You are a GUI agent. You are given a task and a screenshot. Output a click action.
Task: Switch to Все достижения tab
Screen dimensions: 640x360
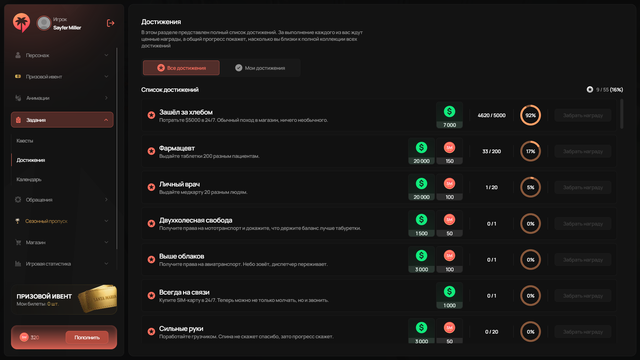click(181, 68)
